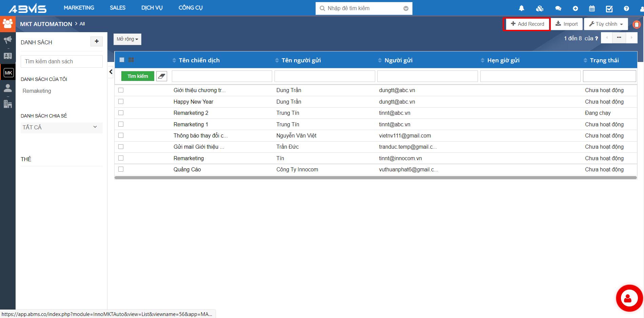Screen dimensions: 644x318
Task: Click the notifications bell icon
Action: click(521, 8)
